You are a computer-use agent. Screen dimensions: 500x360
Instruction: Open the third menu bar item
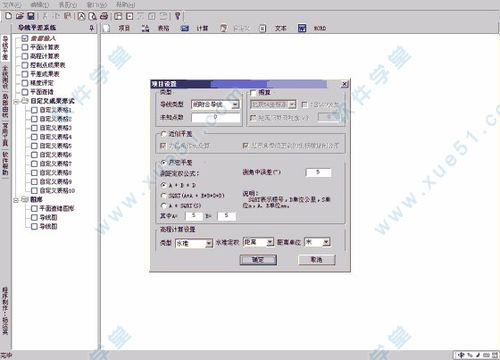pos(68,5)
